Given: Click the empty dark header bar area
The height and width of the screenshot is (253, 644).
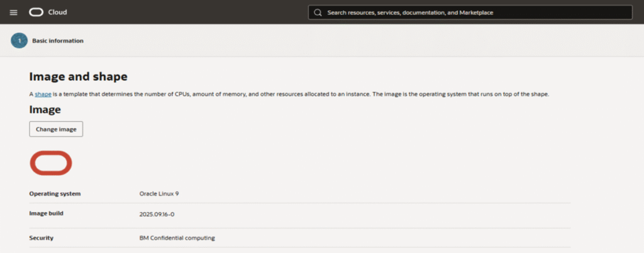Looking at the screenshot, I should click(x=189, y=12).
